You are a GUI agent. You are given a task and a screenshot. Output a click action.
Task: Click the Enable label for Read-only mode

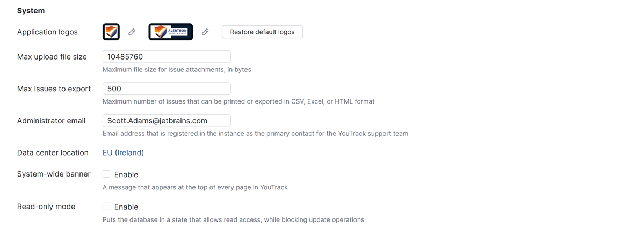126,207
